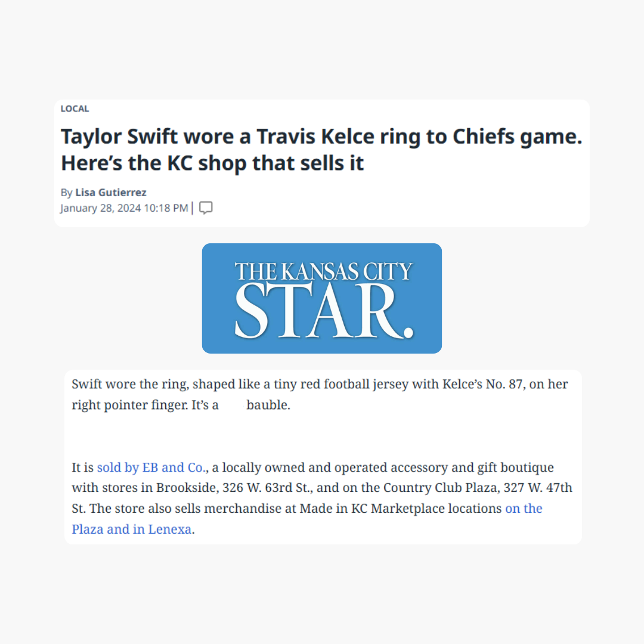Select the LOCAL section label
Image resolution: width=644 pixels, height=644 pixels.
[x=75, y=109]
